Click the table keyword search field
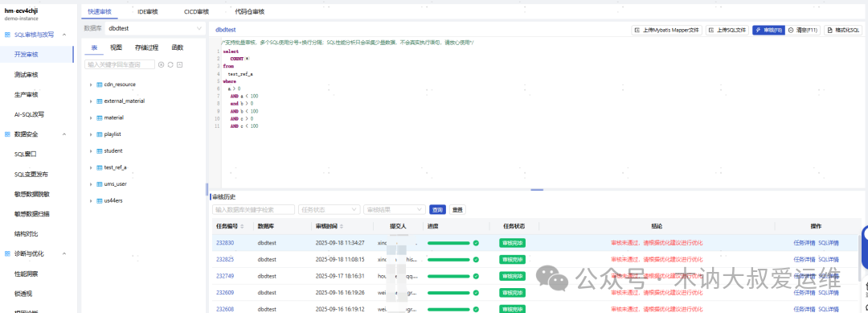868x313 pixels. click(120, 65)
